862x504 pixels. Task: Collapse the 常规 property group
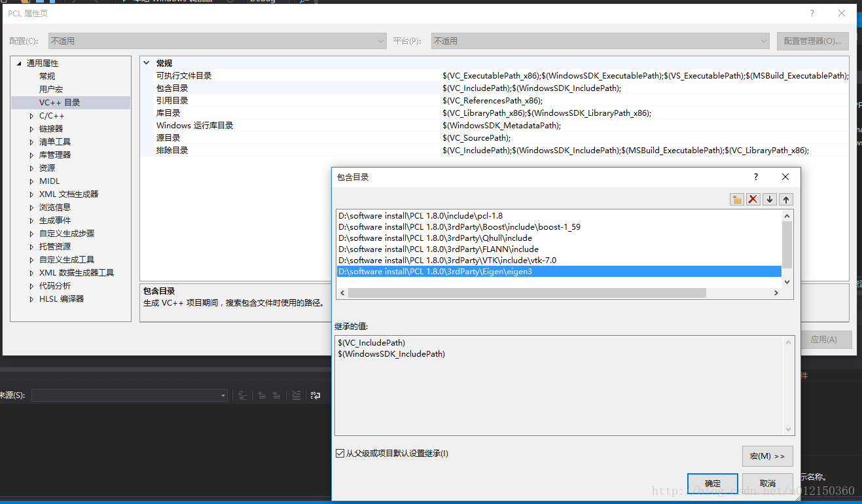147,63
